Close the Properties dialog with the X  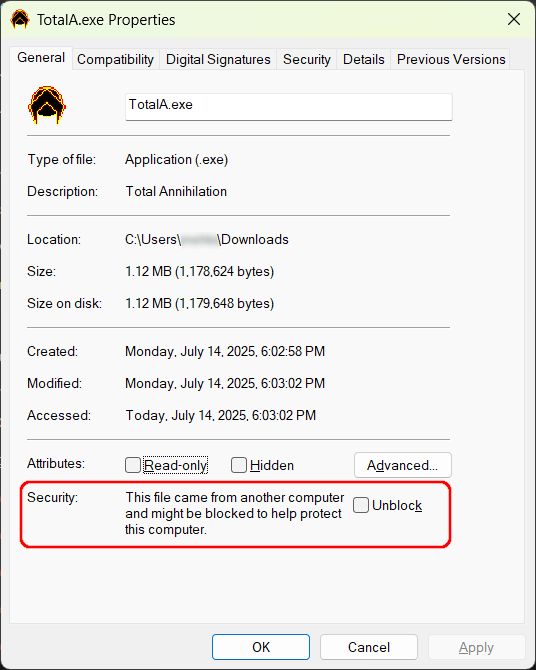[513, 19]
